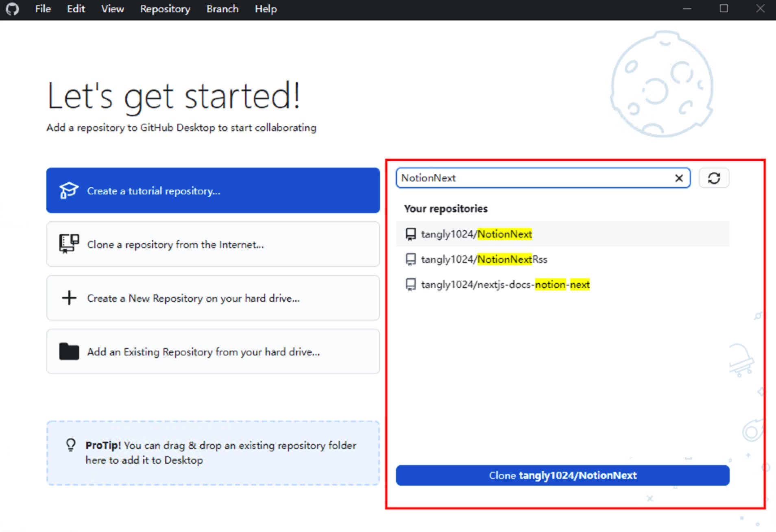Click repo icon beside NotionNextRss
The image size is (776, 532).
[411, 259]
